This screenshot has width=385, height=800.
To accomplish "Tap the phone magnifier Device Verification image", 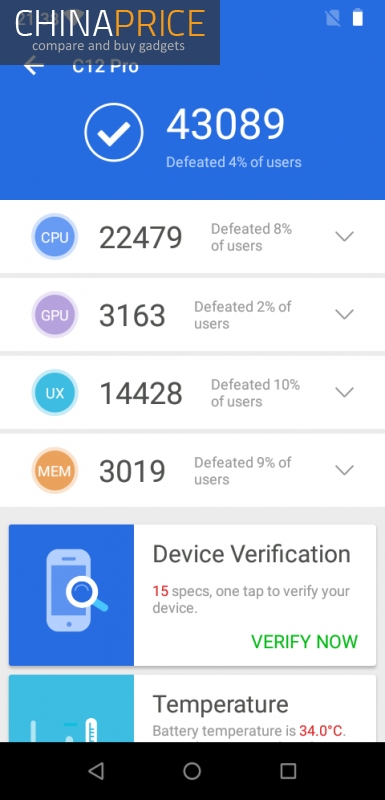I will pos(71,595).
